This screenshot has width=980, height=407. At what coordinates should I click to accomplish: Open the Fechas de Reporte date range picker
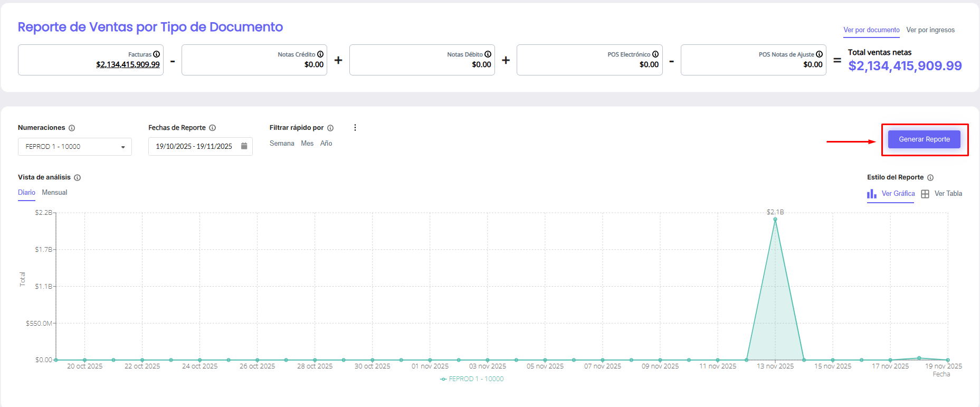point(194,147)
